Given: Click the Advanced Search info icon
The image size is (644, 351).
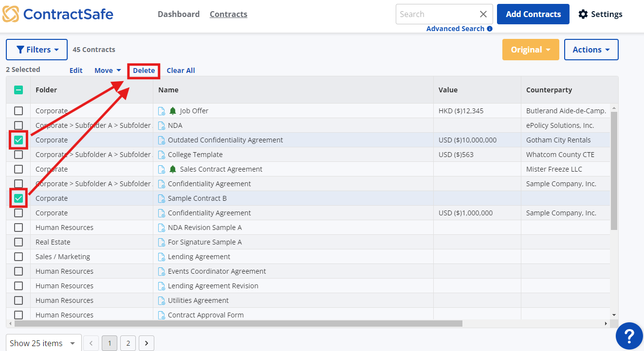Looking at the screenshot, I should 490,29.
